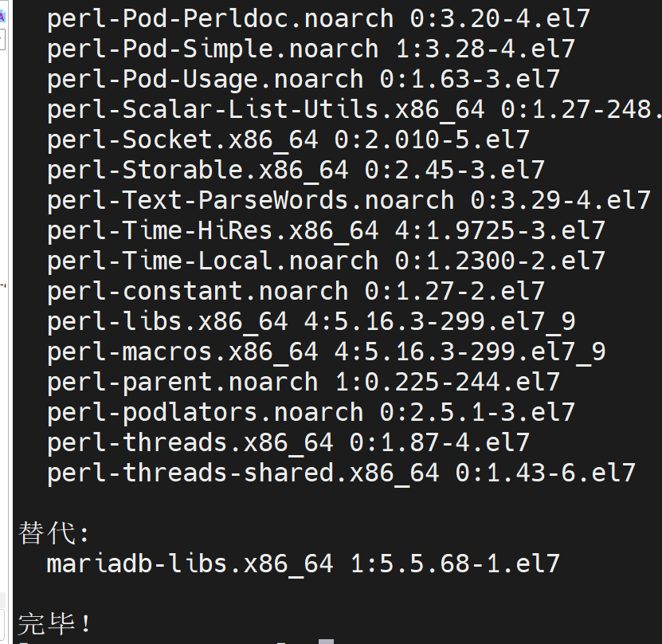Click the perl-Pod-Simple.noarch package line
Screen dimensions: 662x644
[x=310, y=49]
